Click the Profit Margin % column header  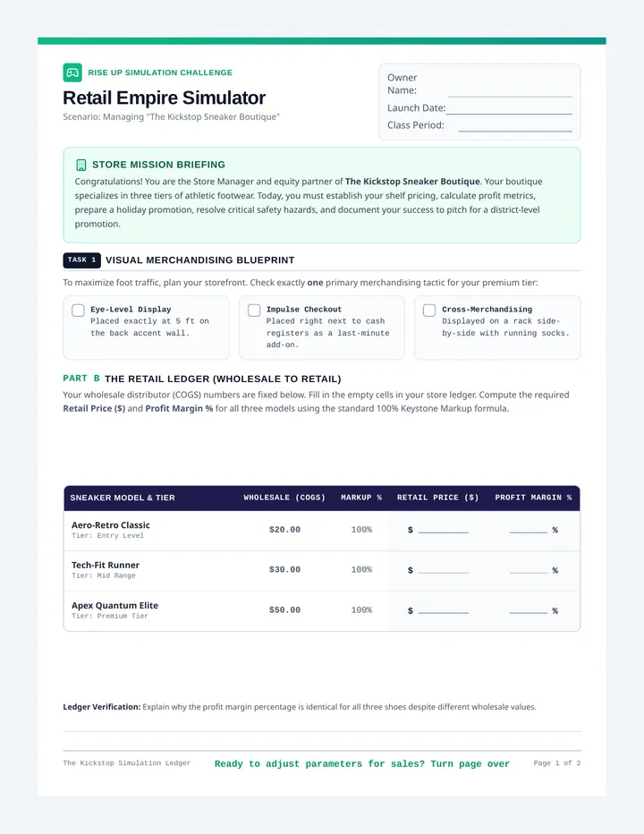(533, 498)
